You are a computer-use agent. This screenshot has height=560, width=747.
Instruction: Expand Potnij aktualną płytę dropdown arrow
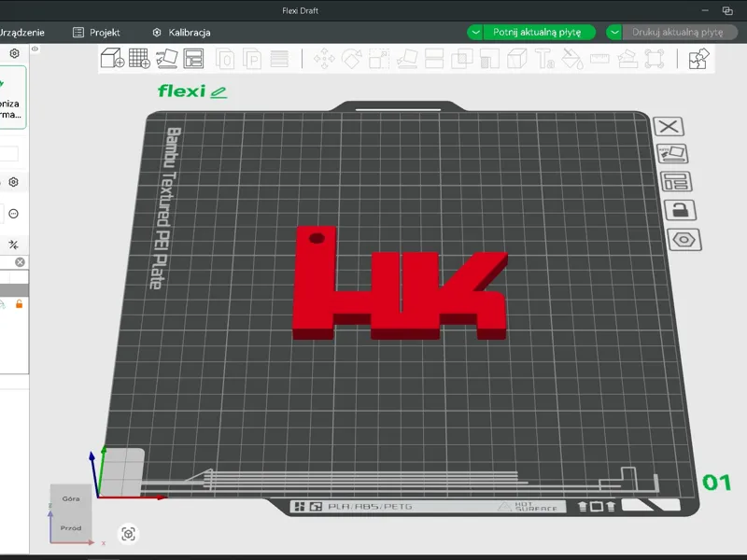pos(475,33)
